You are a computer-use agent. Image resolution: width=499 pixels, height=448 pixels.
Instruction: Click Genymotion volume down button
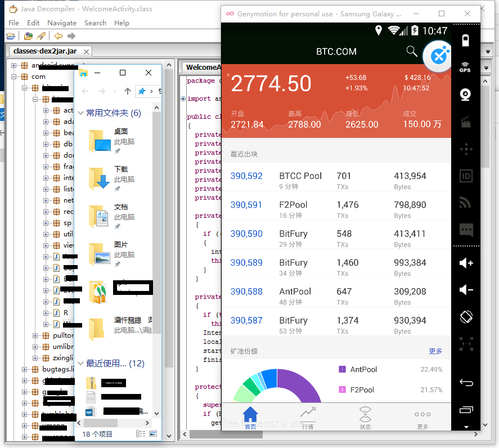point(466,290)
